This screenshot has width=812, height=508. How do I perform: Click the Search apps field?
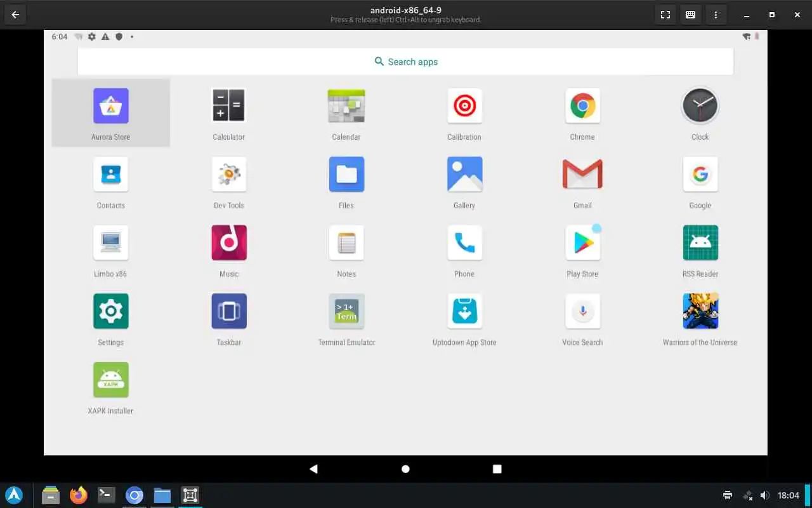coord(405,62)
